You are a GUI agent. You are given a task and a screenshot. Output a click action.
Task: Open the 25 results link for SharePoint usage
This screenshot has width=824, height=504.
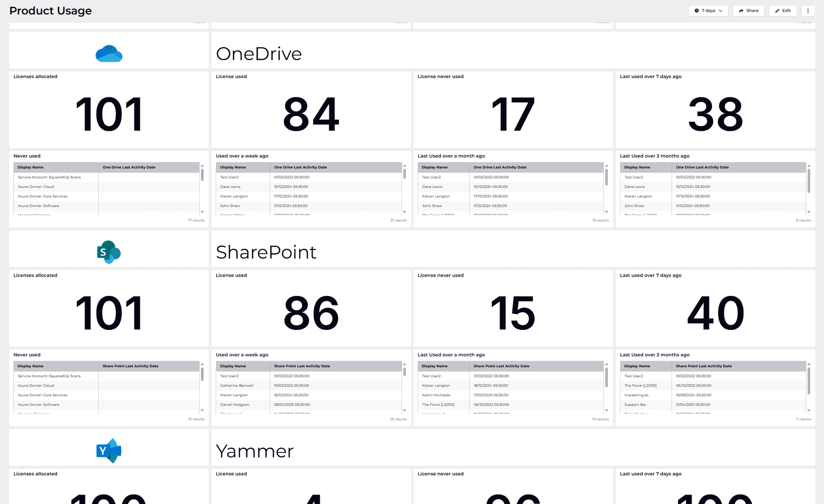(398, 419)
